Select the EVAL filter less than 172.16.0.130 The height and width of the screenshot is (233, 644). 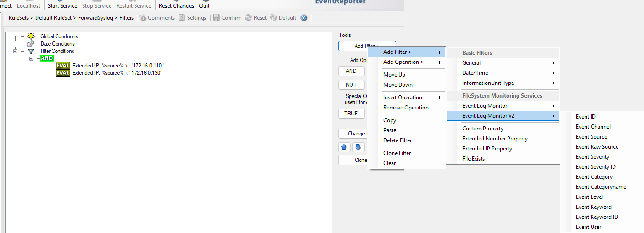(x=109, y=73)
